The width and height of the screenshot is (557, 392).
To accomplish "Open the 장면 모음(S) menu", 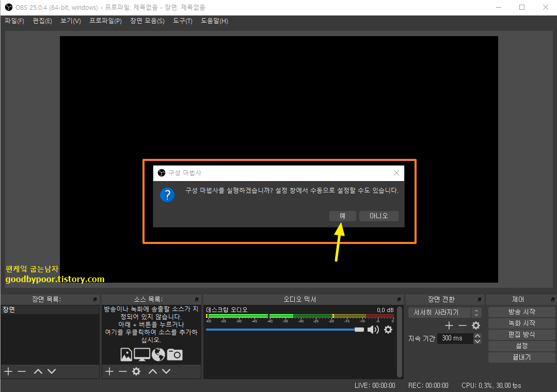I will pyautogui.click(x=147, y=21).
